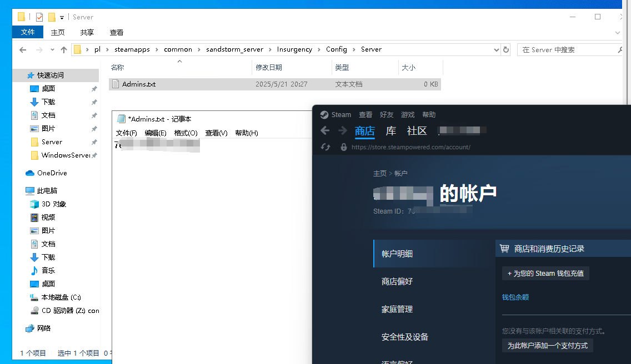This screenshot has height=364, width=631.
Task: Click + 为您的 Steam 钱包充值 button
Action: tap(545, 274)
